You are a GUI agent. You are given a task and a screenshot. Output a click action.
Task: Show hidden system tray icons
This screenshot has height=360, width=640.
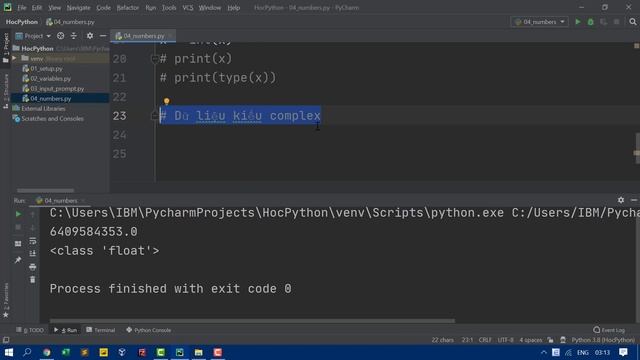(543, 352)
